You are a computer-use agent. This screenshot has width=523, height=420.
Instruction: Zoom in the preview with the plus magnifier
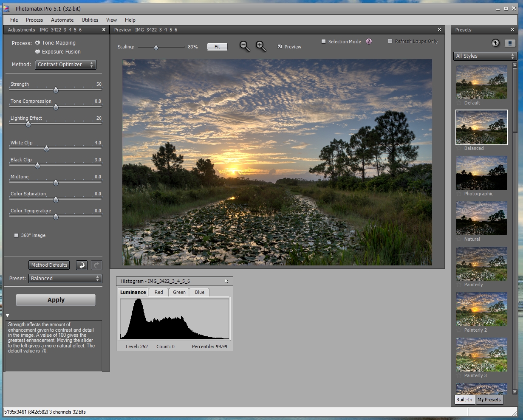tap(261, 46)
